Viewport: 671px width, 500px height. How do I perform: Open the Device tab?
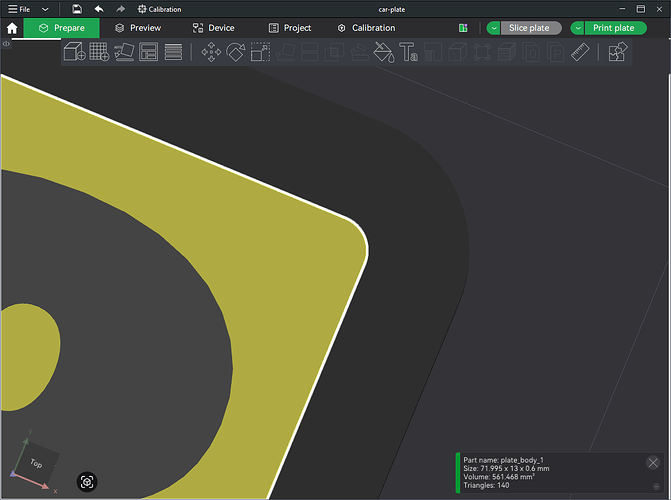(214, 28)
